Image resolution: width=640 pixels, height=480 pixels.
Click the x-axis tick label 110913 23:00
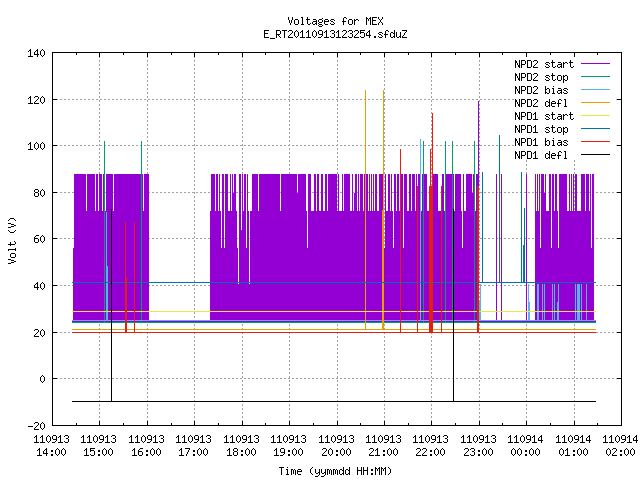click(x=478, y=446)
